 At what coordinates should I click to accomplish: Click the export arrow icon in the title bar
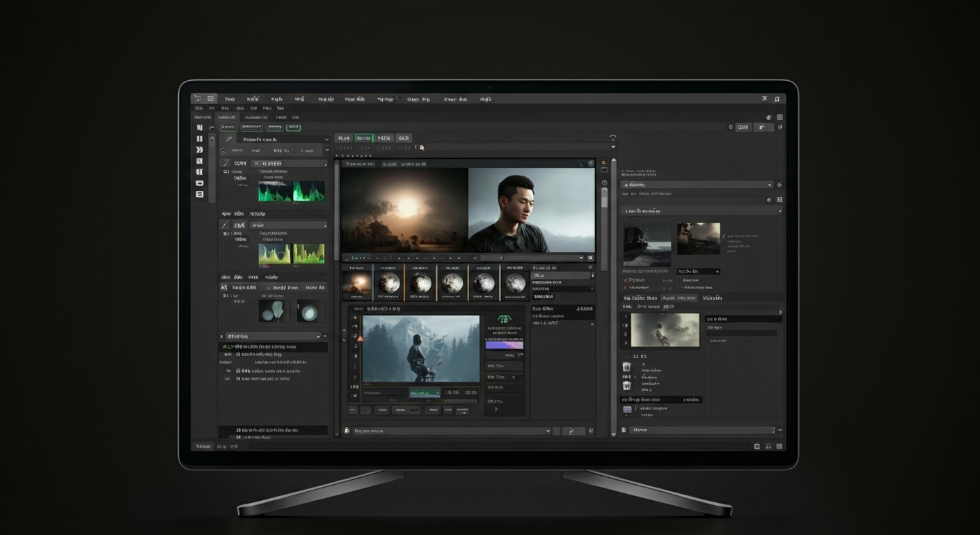click(765, 98)
